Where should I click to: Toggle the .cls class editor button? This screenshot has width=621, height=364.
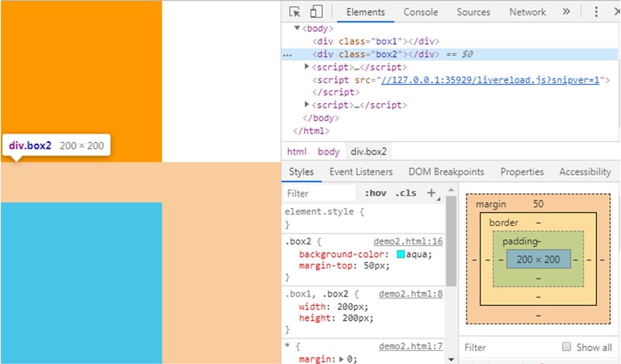406,193
